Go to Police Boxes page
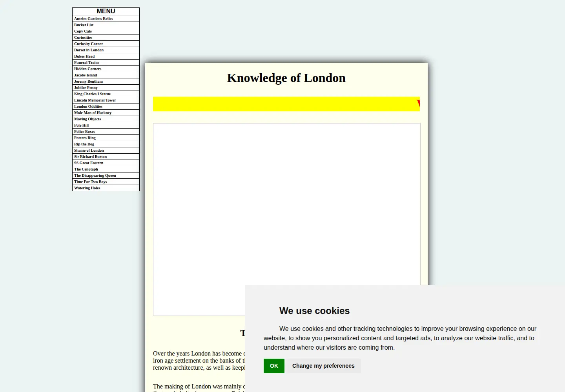The width and height of the screenshot is (565, 392). (106, 132)
